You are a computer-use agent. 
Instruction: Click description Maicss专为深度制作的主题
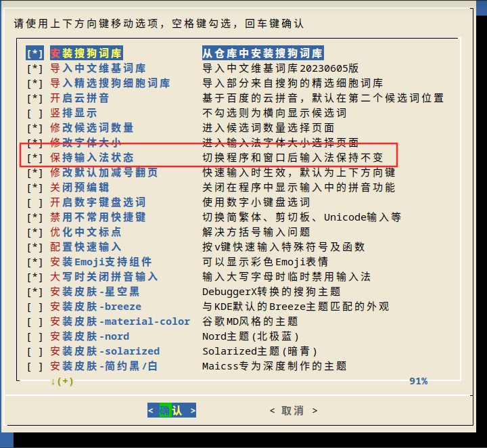pos(275,367)
